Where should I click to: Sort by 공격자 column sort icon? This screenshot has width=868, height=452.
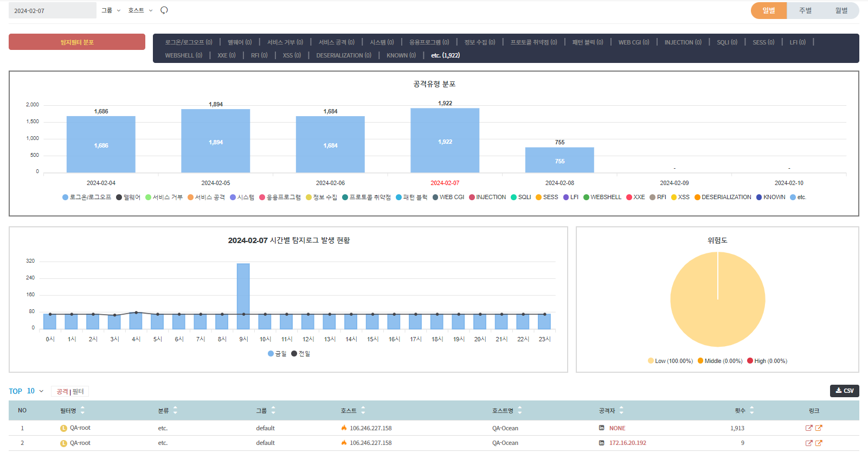point(621,410)
